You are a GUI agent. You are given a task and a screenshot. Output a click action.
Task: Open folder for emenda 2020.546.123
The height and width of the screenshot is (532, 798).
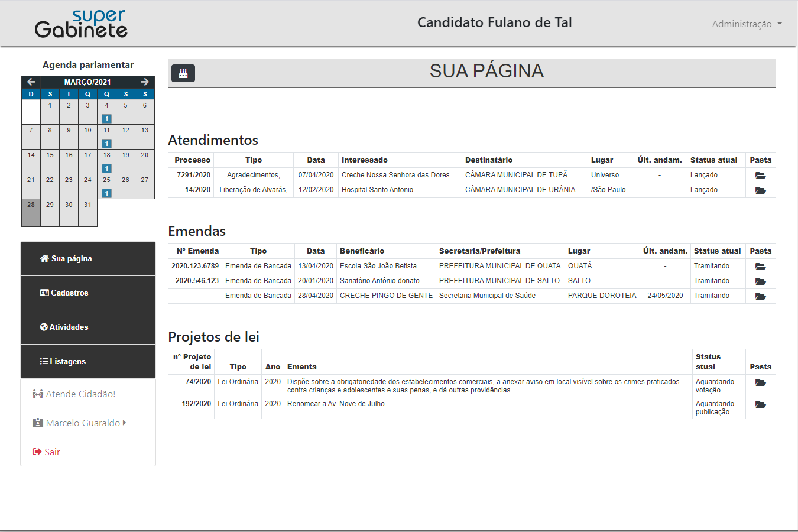[760, 281]
